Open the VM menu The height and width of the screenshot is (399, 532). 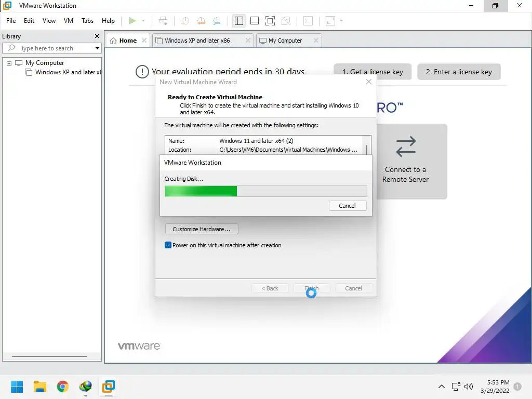coord(69,21)
